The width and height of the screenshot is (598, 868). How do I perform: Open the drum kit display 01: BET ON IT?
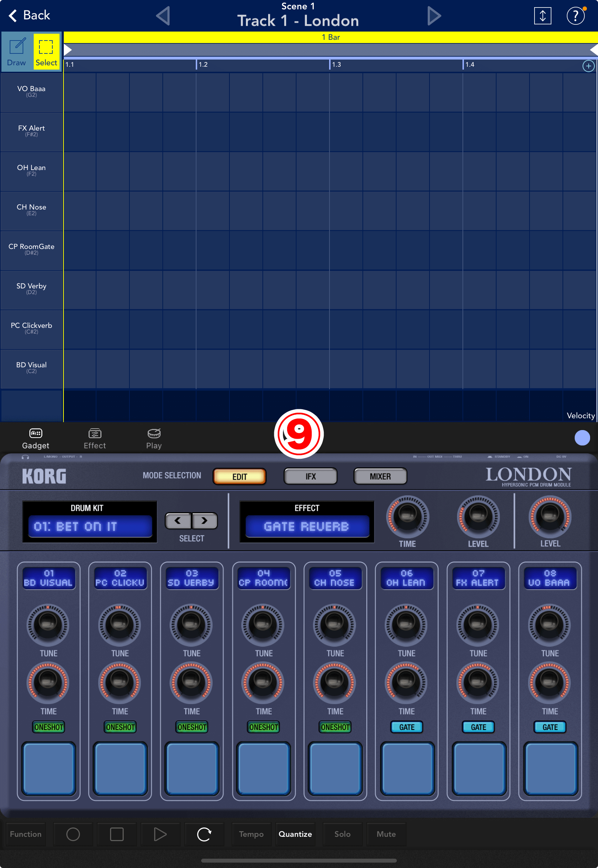tap(90, 526)
